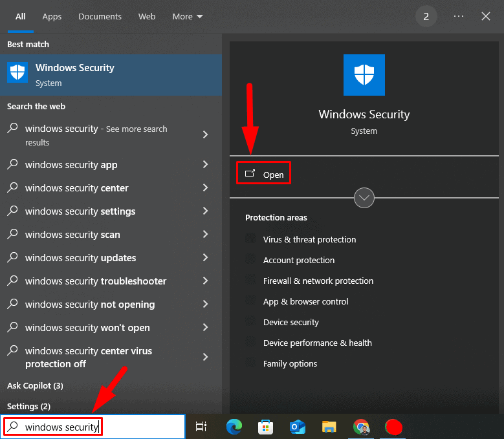The height and width of the screenshot is (439, 504).
Task: Open App & browser control area
Action: click(305, 301)
